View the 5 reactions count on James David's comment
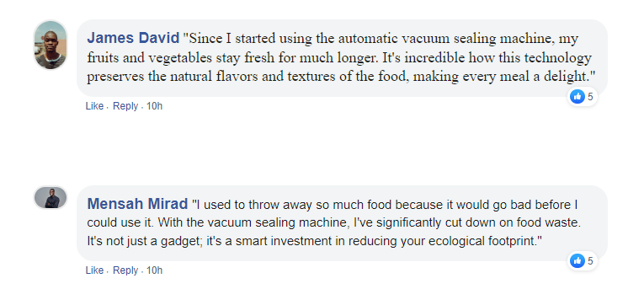 (590, 97)
